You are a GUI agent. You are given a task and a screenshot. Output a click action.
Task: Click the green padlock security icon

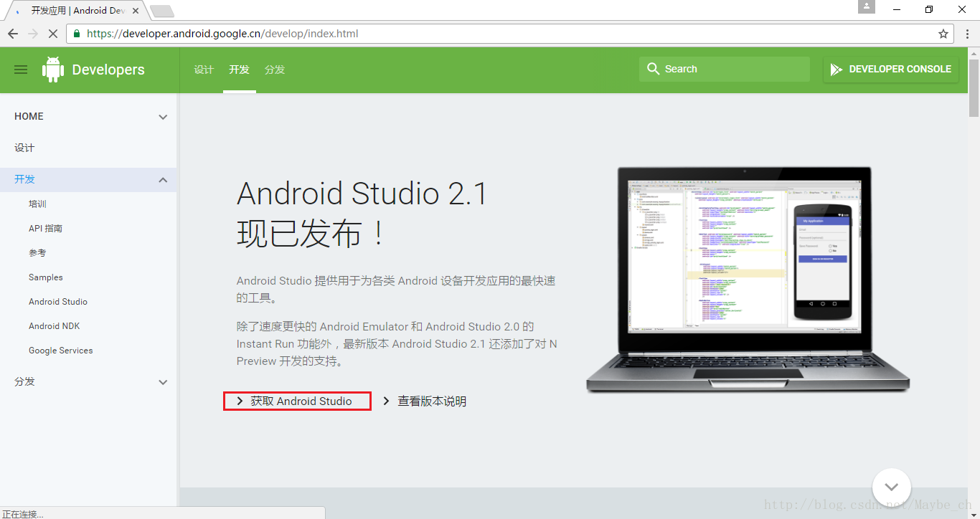click(77, 34)
